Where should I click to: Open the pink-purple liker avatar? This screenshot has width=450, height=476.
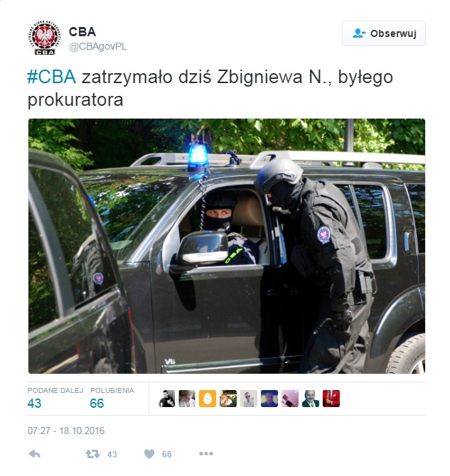(x=290, y=399)
